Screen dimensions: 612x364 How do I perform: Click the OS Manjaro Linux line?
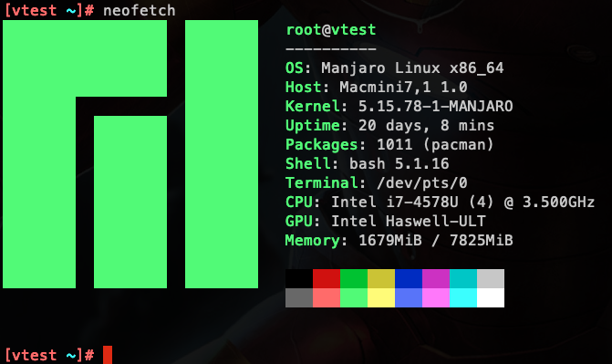[395, 68]
